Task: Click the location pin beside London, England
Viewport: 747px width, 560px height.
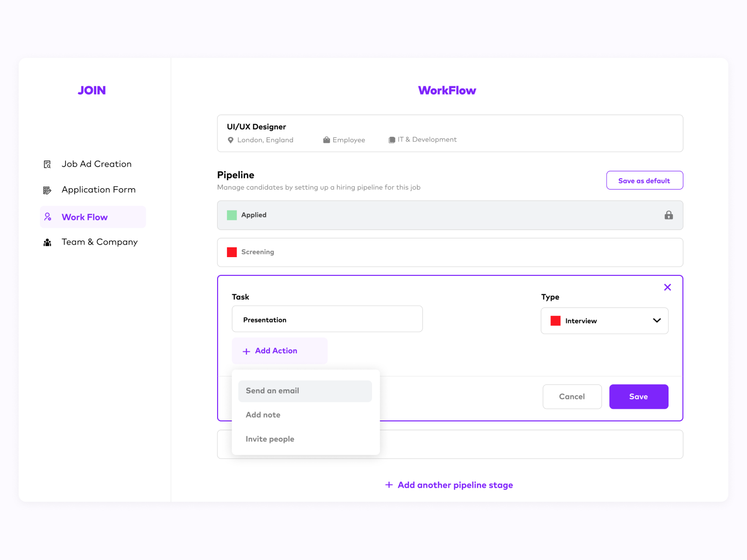Action: [x=231, y=140]
